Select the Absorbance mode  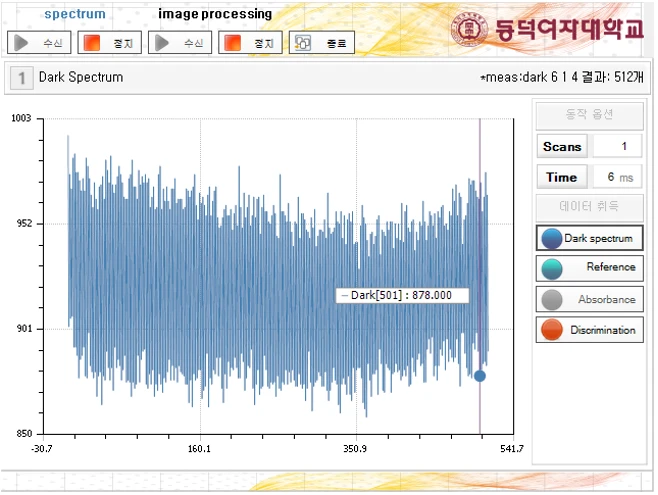point(590,299)
